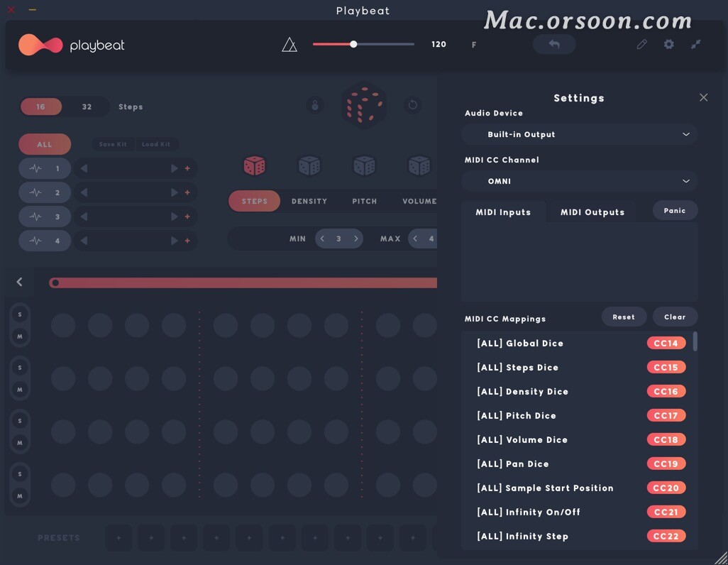Click the red sequence position bar
Viewport: 728px width, 565px height.
tap(243, 282)
